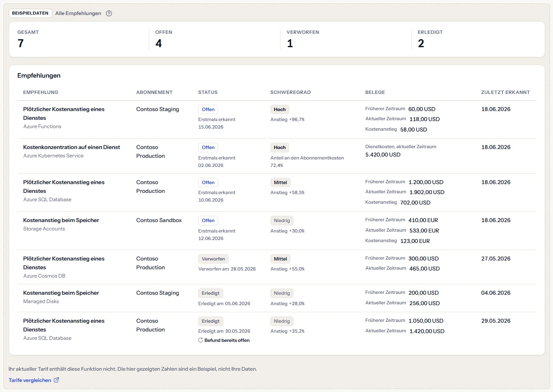
Task: Click the Offen badge dated 15.06.2026
Action: pos(208,109)
